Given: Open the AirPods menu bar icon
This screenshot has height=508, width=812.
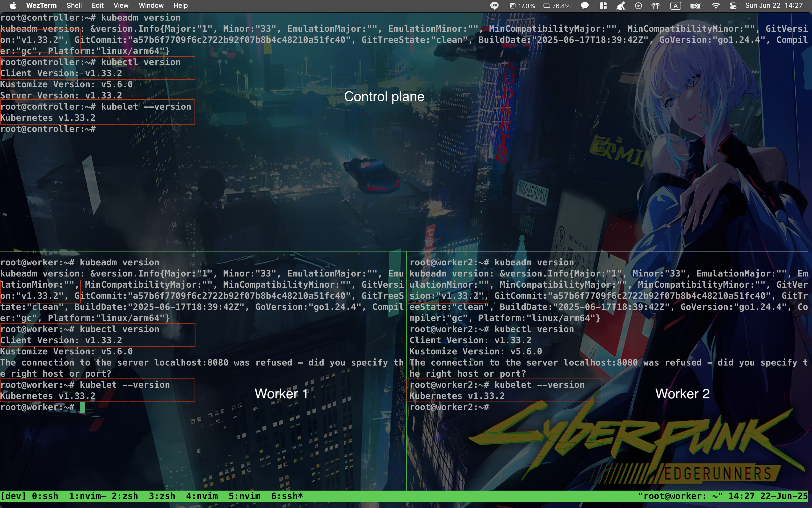Looking at the screenshot, I should click(656, 6).
